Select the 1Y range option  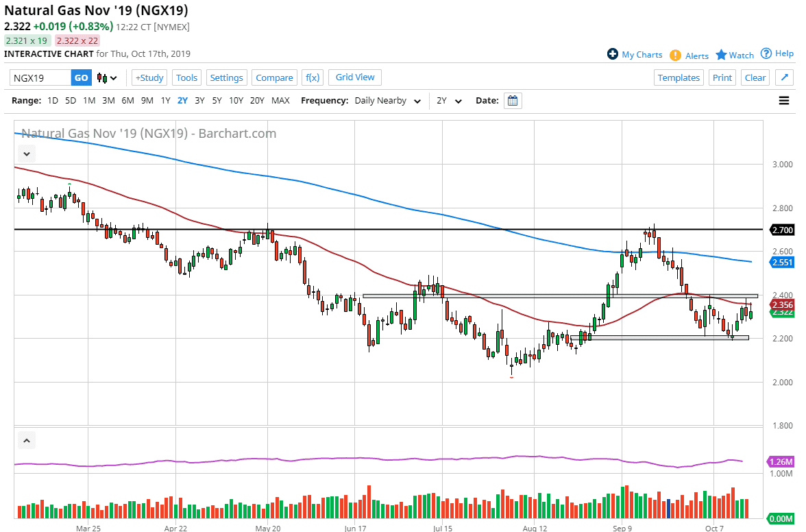165,101
